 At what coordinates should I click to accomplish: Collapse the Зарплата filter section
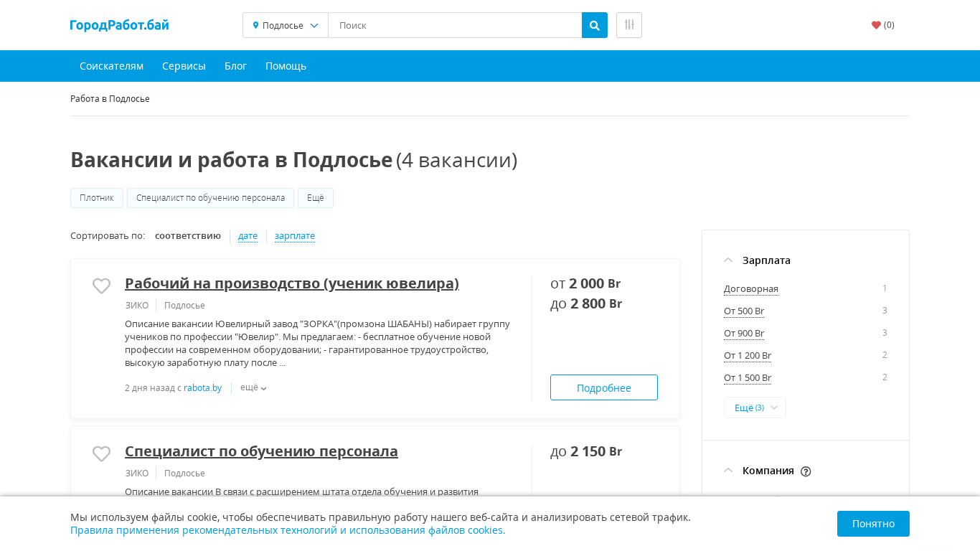[x=728, y=260]
